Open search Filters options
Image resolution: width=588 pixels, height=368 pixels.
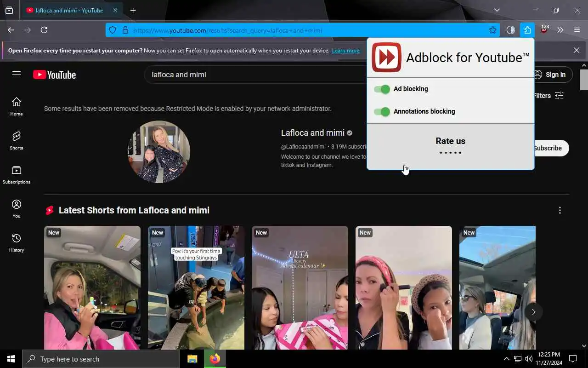tap(548, 96)
